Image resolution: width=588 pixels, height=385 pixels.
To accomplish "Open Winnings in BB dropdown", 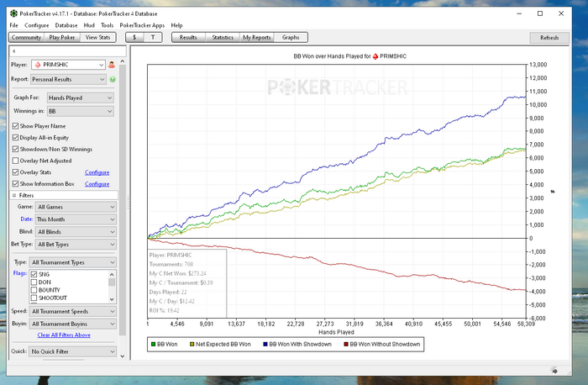I will pyautogui.click(x=81, y=111).
